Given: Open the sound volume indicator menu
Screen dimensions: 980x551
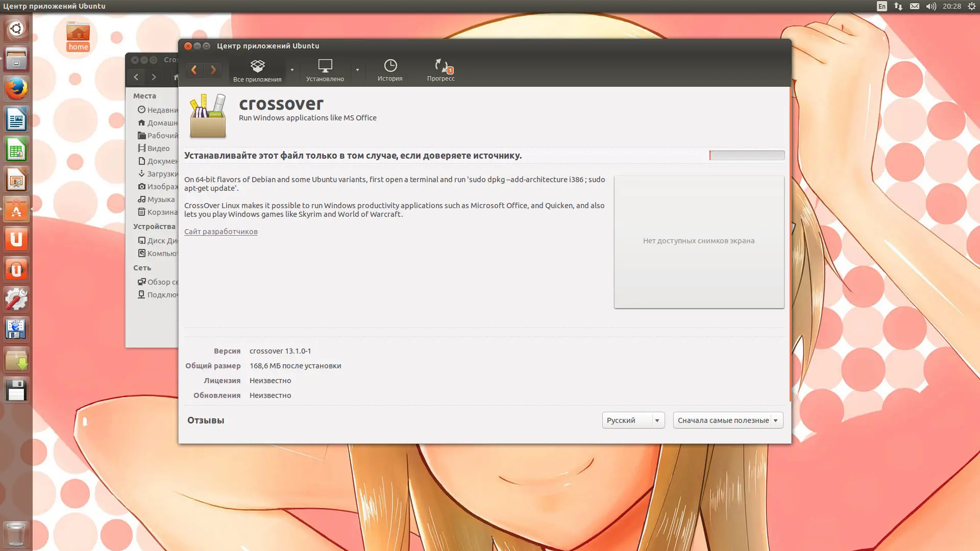Looking at the screenshot, I should tap(931, 6).
